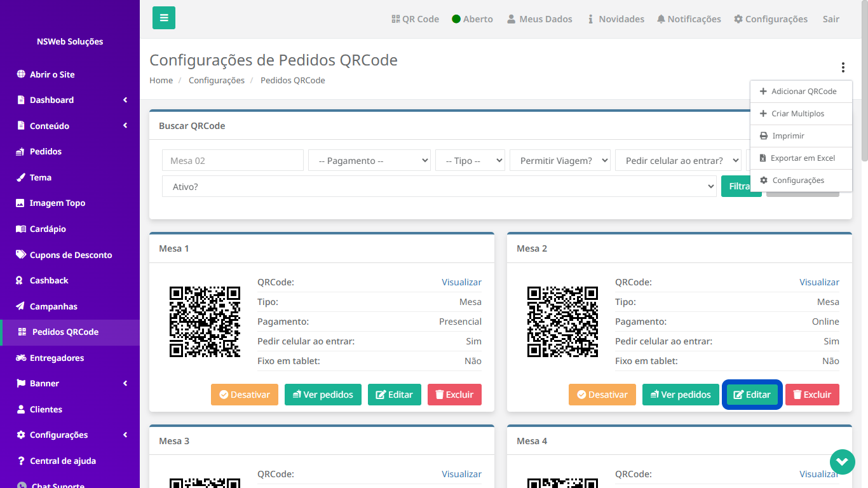The image size is (868, 488).
Task: Open Tema in the sidebar
Action: tap(70, 177)
